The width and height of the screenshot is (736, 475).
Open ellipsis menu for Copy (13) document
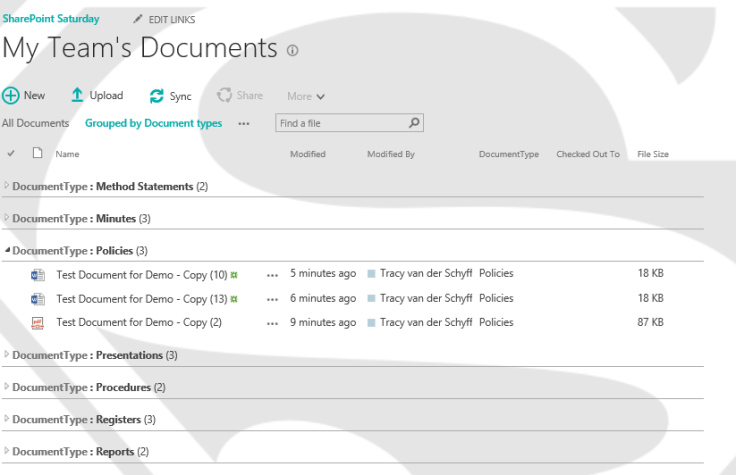coord(273,299)
